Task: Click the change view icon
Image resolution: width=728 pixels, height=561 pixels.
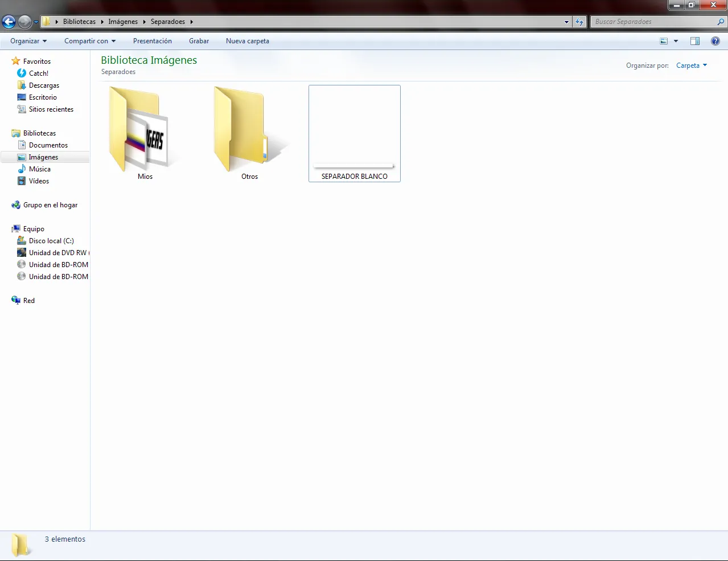Action: coord(664,41)
